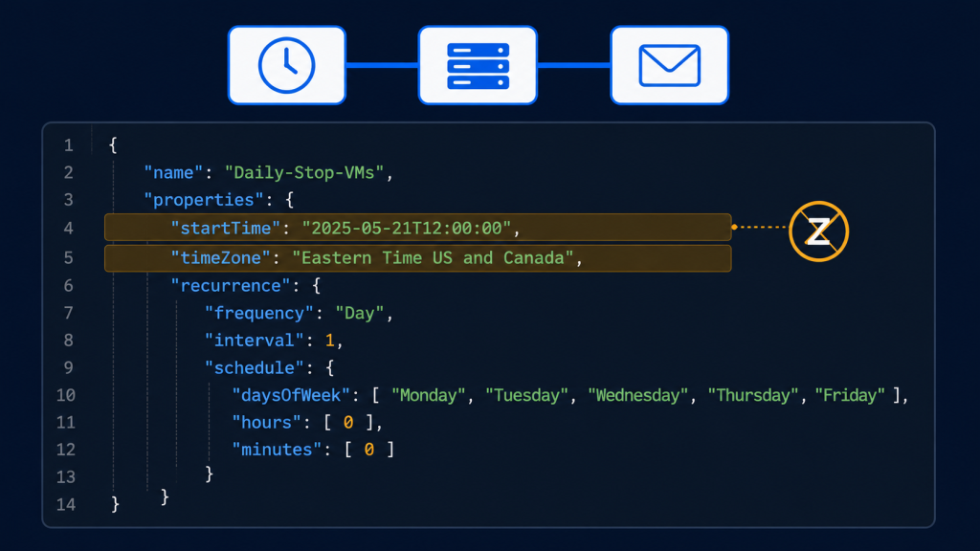Click the "Day" frequency value
980x551 pixels.
click(360, 313)
